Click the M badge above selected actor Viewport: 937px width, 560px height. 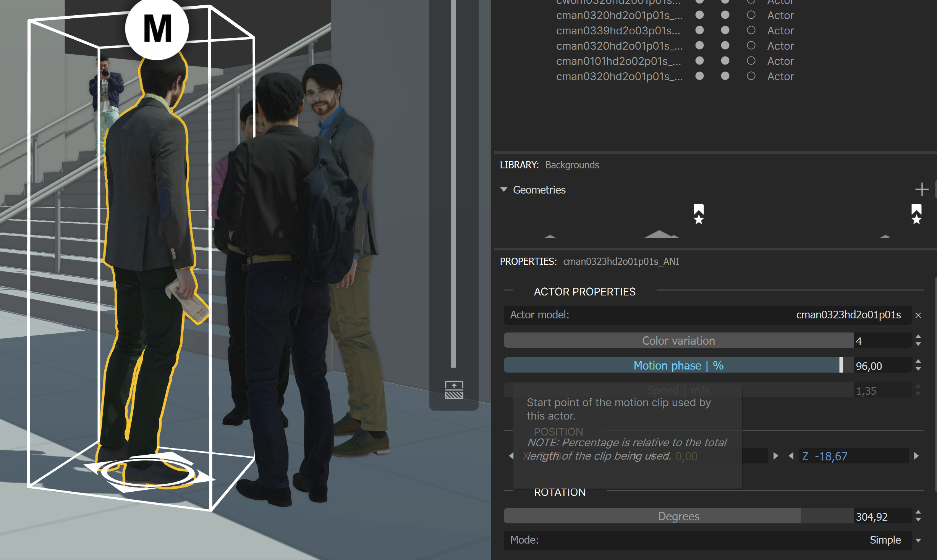pyautogui.click(x=157, y=29)
